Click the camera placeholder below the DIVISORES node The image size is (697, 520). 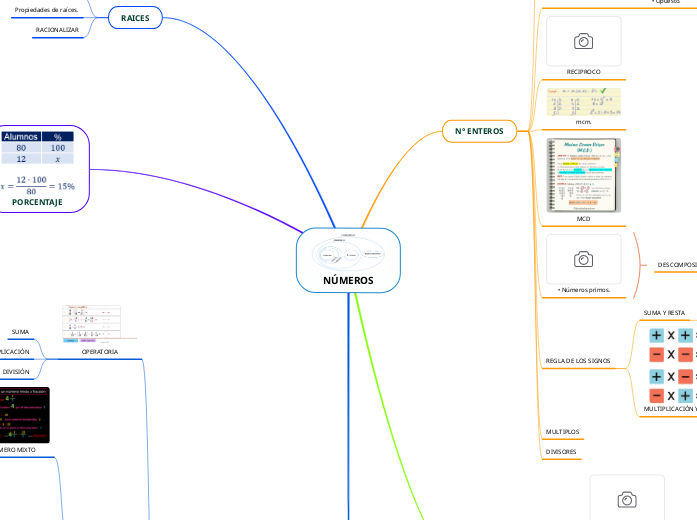click(625, 498)
